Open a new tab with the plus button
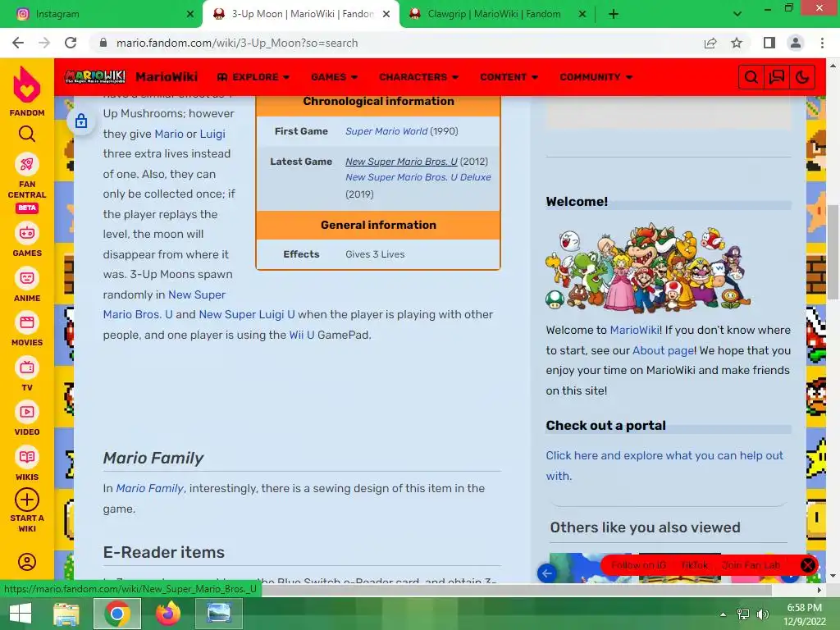The height and width of the screenshot is (630, 840). (614, 14)
